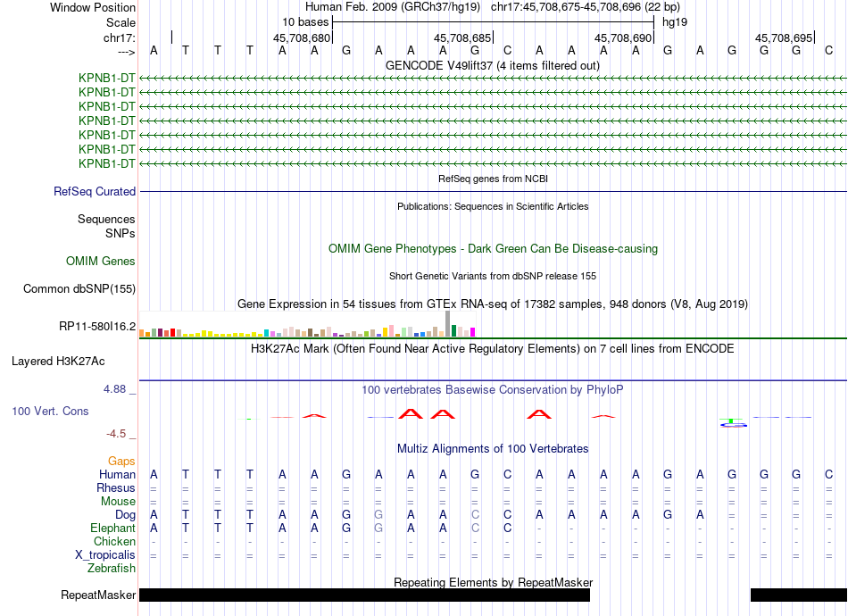Click the RefSeq Curated track label
848x616 pixels.
[95, 191]
